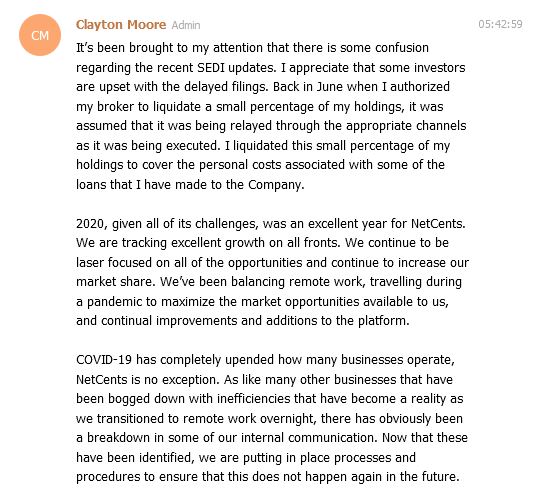Click 'NetCents is no exception' text
Screen dimensions: 546x497
click(148, 380)
